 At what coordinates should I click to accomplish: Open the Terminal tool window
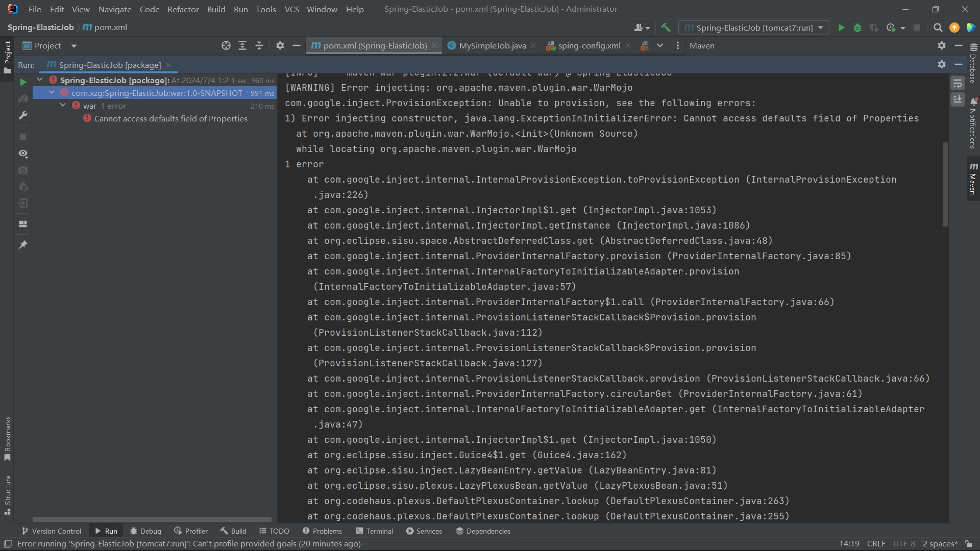click(374, 531)
